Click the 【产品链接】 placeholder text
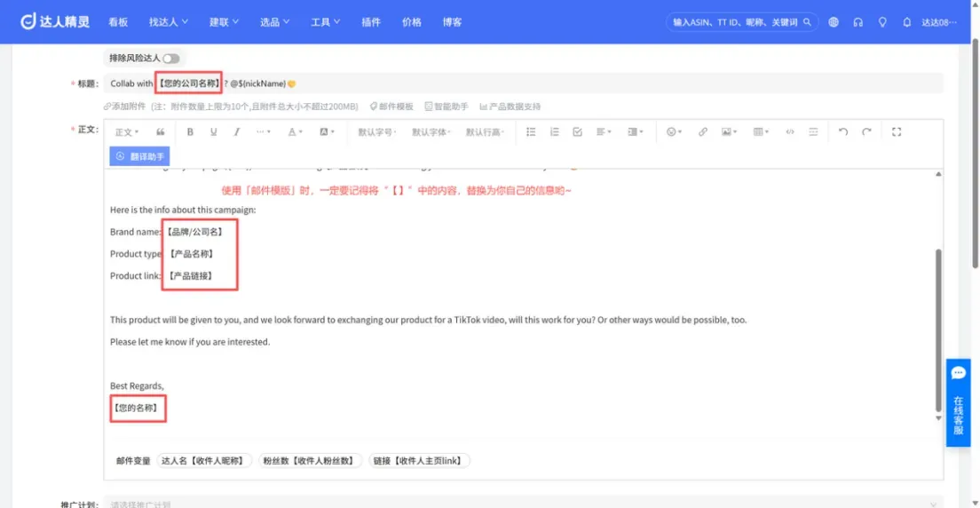Viewport: 980px width, 508px height. point(191,275)
